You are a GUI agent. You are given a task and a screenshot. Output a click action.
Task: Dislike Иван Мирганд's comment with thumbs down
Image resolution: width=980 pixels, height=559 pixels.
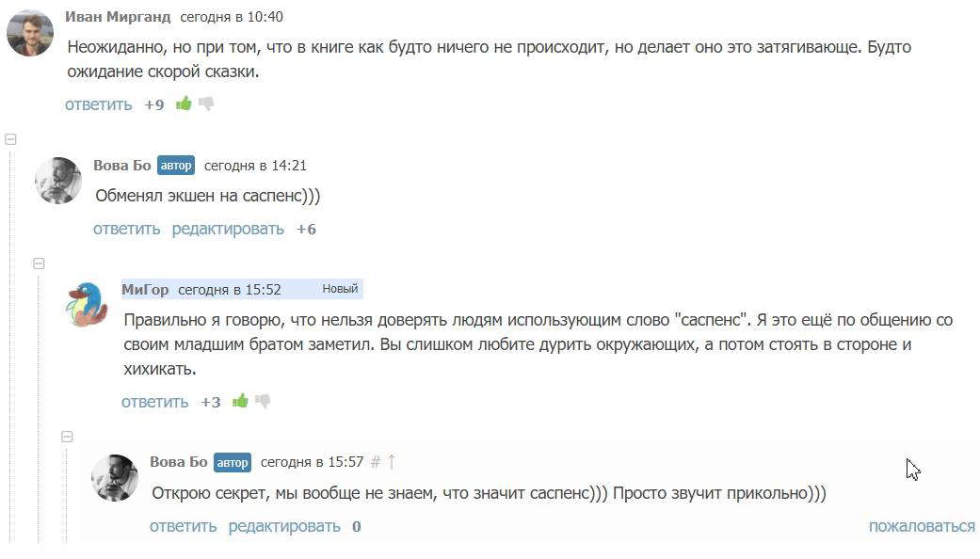[206, 104]
